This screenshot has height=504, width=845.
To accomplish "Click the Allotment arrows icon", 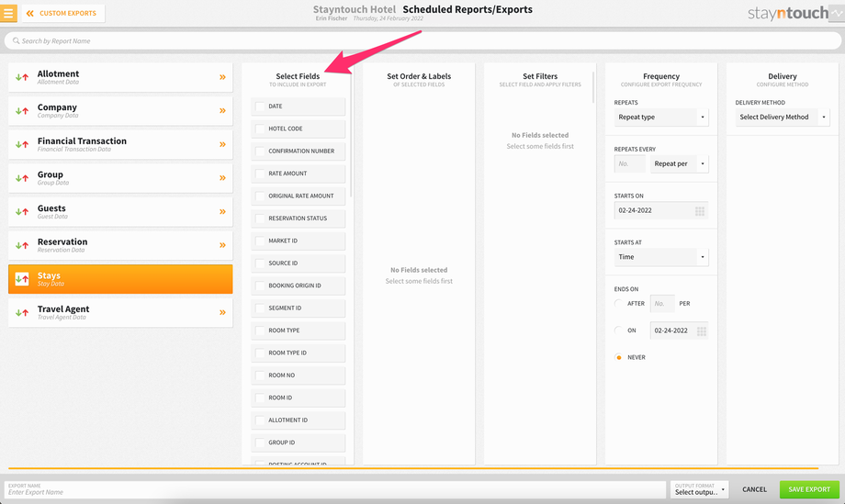I will click(x=21, y=77).
